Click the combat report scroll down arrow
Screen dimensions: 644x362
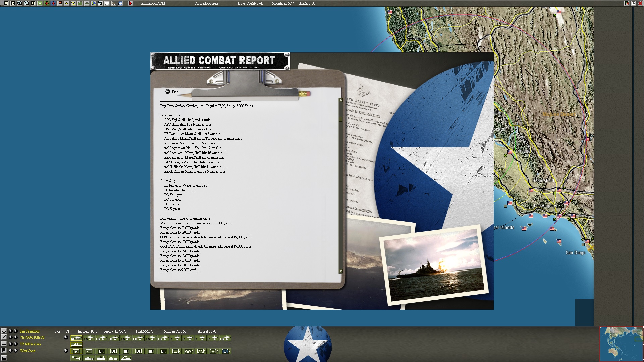341,271
